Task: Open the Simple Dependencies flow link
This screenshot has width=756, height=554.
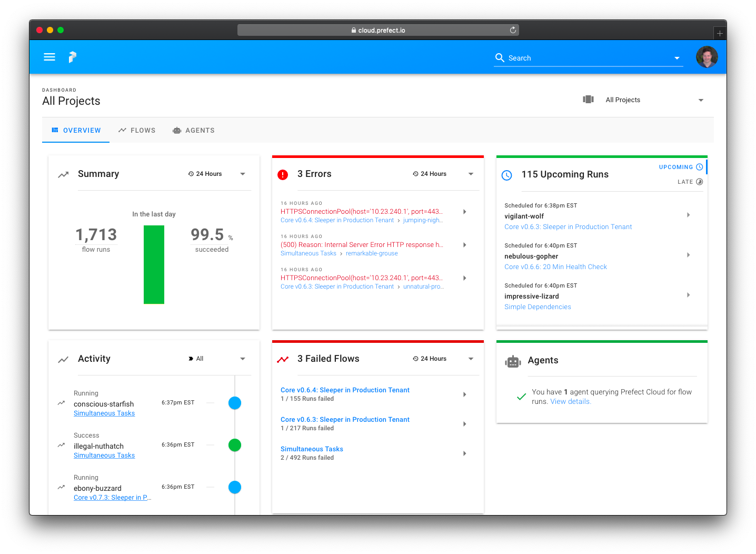Action: 538,306
